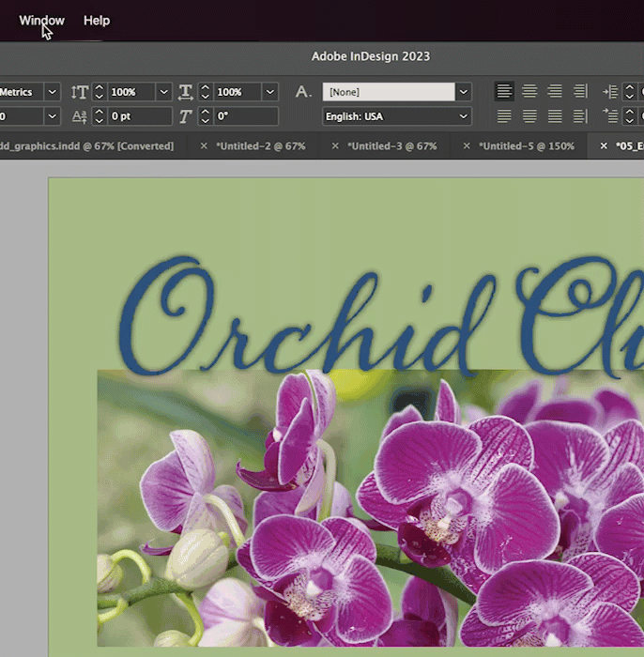The image size is (644, 657).
Task: Click the Horizontal Scale 100% field
Action: 238,92
